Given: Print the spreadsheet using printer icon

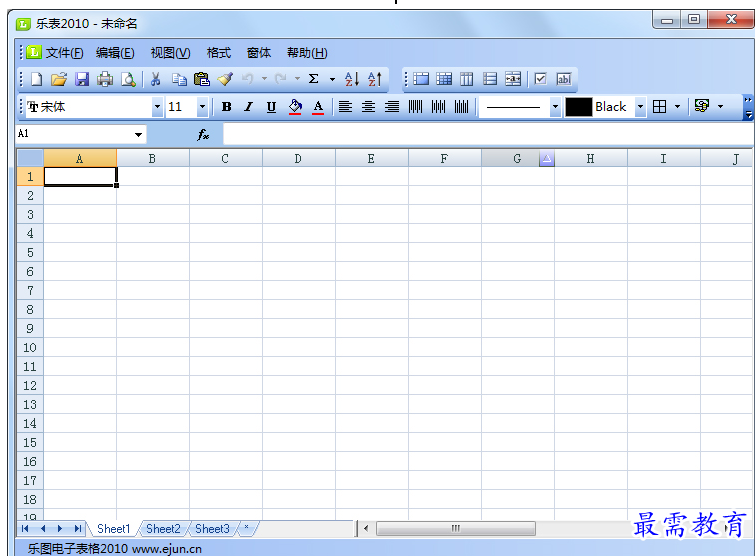Looking at the screenshot, I should 105,79.
